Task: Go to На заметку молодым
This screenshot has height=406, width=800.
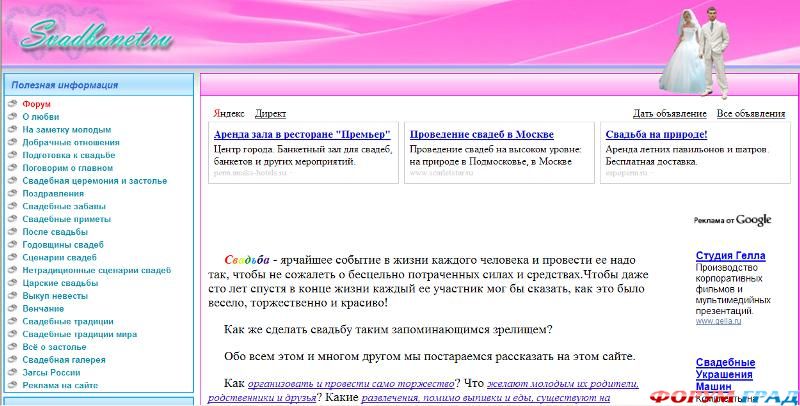Action: pyautogui.click(x=67, y=130)
